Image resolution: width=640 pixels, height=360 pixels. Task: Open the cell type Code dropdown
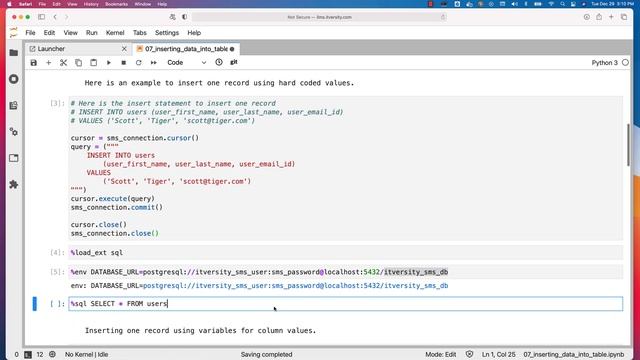coord(187,63)
